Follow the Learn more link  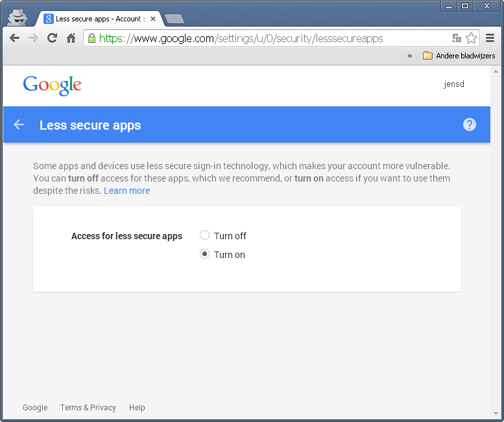tap(126, 191)
